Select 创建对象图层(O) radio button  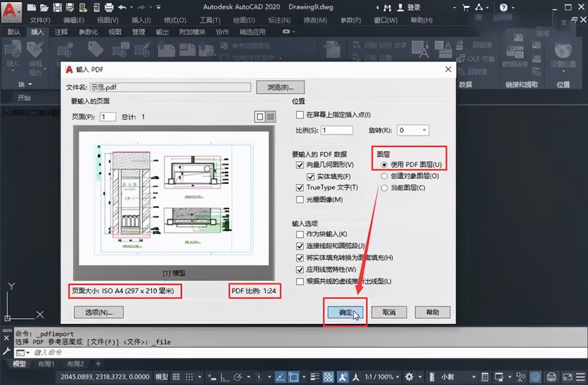point(384,176)
